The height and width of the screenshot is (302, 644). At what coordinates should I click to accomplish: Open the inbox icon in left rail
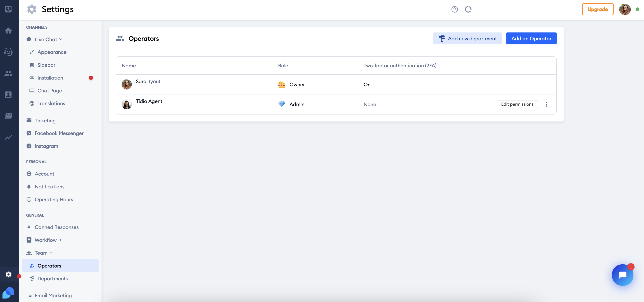click(x=8, y=9)
